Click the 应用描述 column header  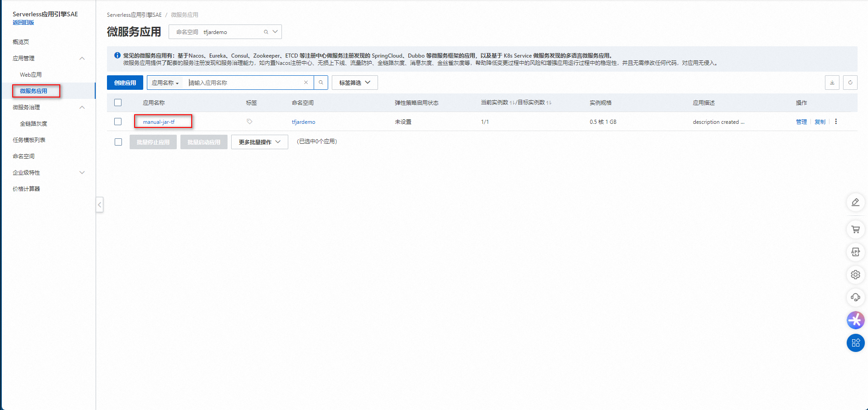pyautogui.click(x=704, y=103)
